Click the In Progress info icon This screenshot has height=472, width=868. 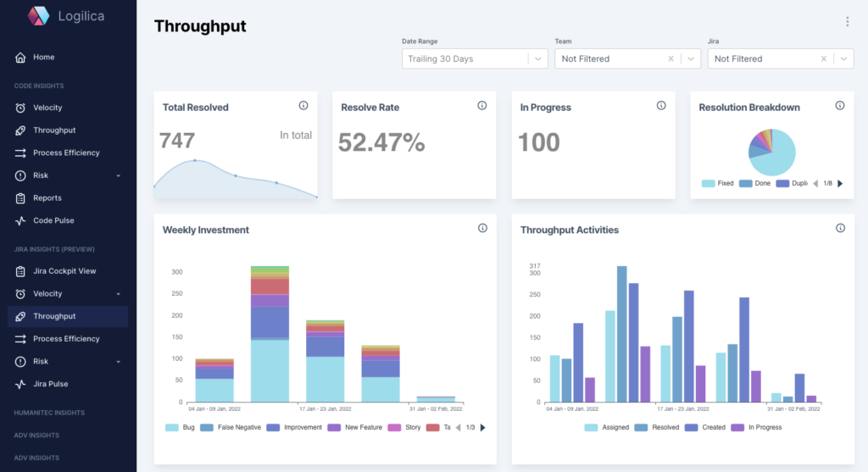[x=661, y=106]
